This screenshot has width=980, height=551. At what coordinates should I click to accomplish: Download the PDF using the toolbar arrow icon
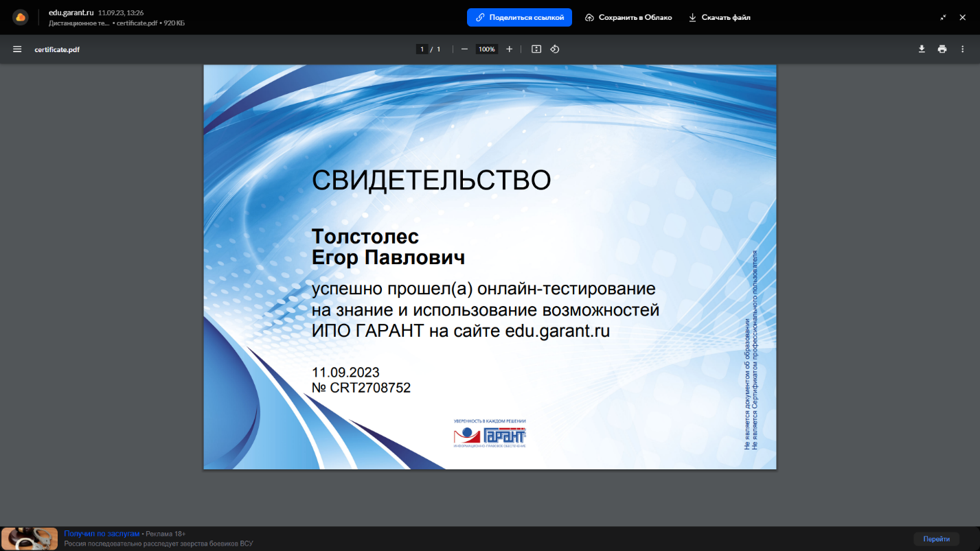click(x=922, y=49)
